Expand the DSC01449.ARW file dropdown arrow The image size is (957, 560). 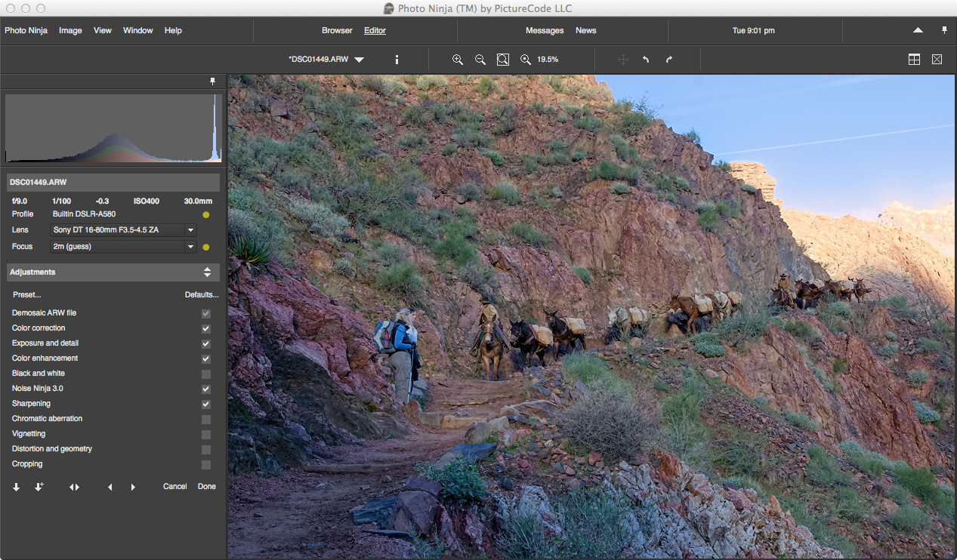(359, 60)
